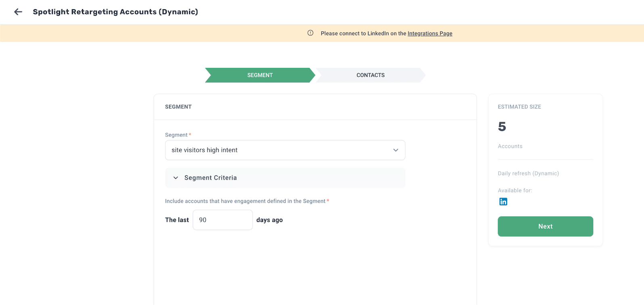Click the info icon in the LinkedIn banner
Image resolution: width=644 pixels, height=305 pixels.
point(310,33)
